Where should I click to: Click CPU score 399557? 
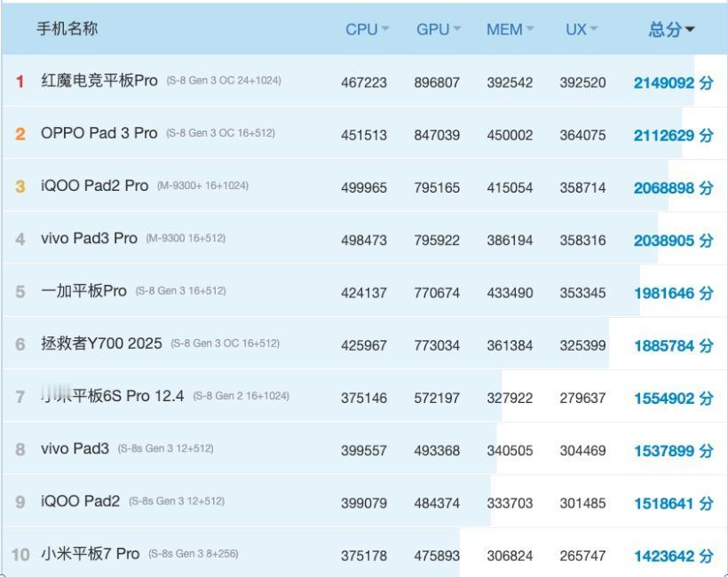[364, 451]
